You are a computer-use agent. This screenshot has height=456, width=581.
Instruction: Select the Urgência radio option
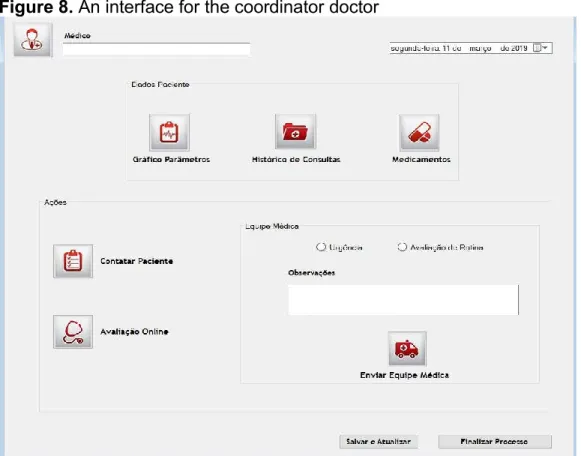(321, 247)
